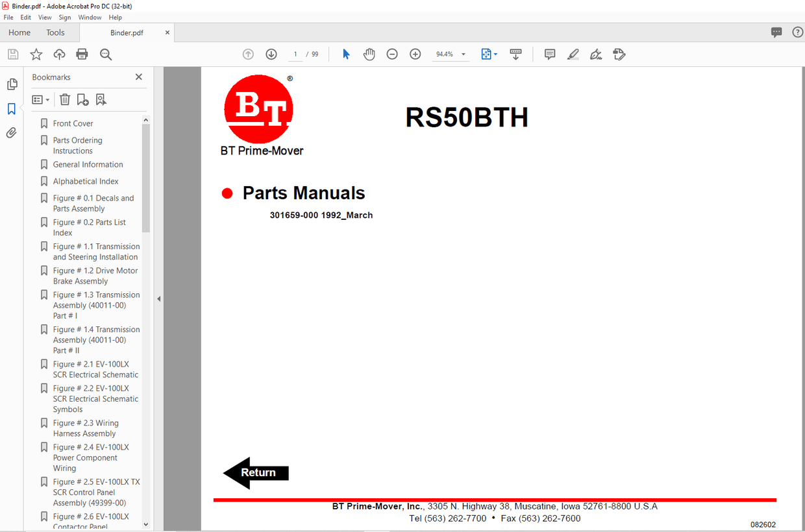Image resolution: width=805 pixels, height=532 pixels.
Task: Click the page number input field
Action: (295, 54)
